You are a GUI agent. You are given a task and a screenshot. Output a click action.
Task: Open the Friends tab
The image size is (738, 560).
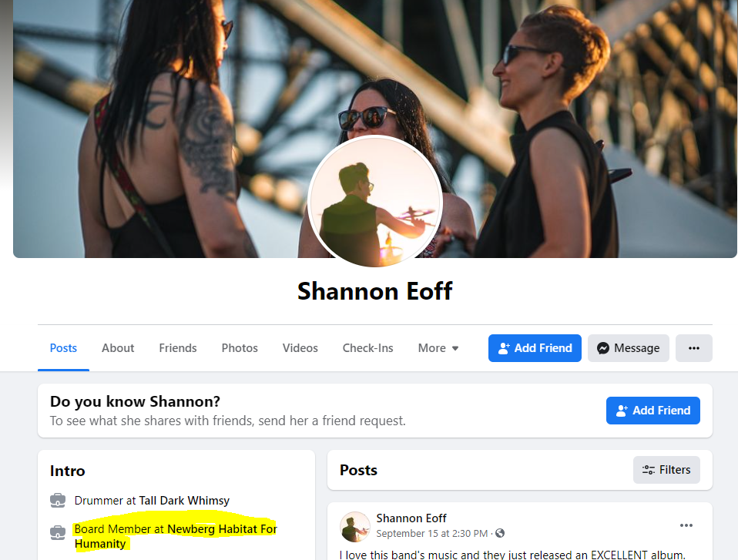[x=177, y=348]
